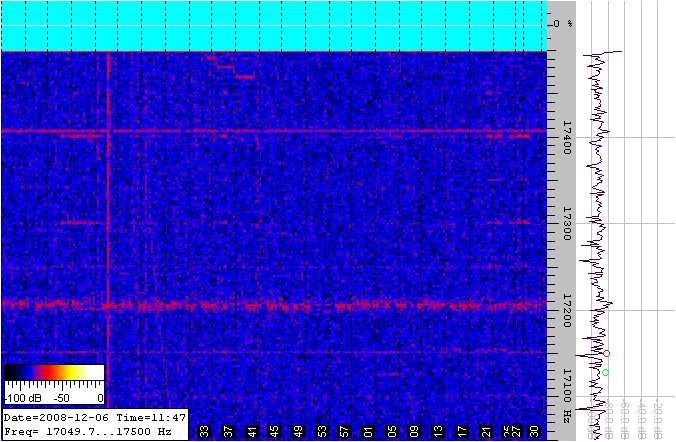The height and width of the screenshot is (442, 676).
Task: Click the red circle marker on spectrum graph
Action: pos(607,354)
